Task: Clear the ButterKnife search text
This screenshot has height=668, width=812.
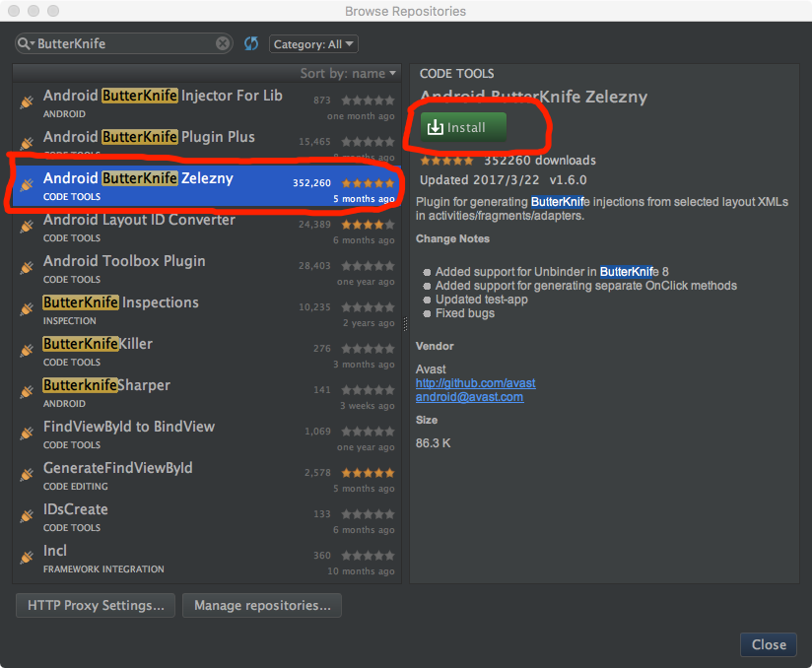Action: [223, 43]
